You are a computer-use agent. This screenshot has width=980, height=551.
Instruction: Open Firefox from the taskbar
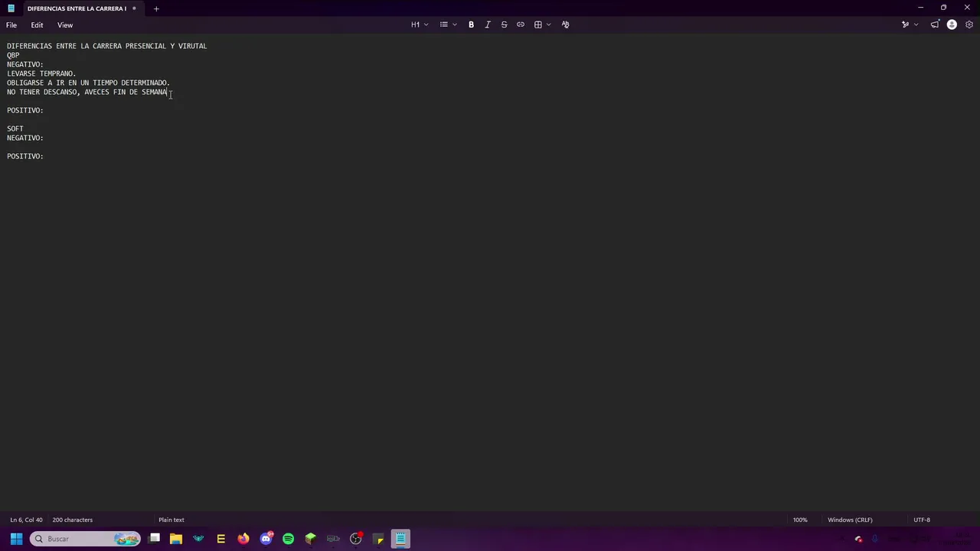tap(243, 539)
